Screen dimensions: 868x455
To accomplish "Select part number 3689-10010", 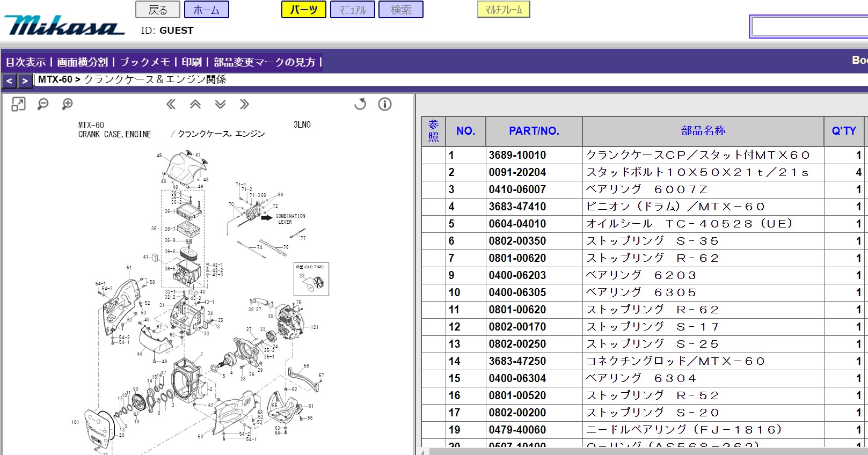I will click(x=517, y=155).
